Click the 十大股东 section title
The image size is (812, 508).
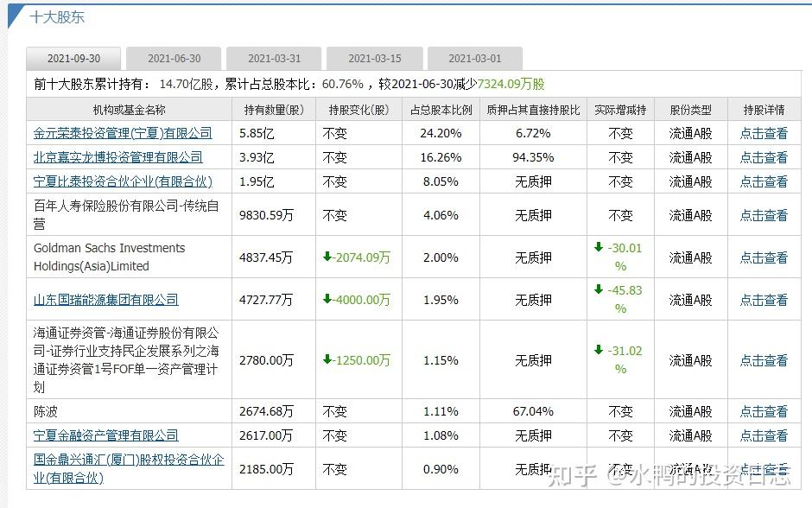[57, 17]
